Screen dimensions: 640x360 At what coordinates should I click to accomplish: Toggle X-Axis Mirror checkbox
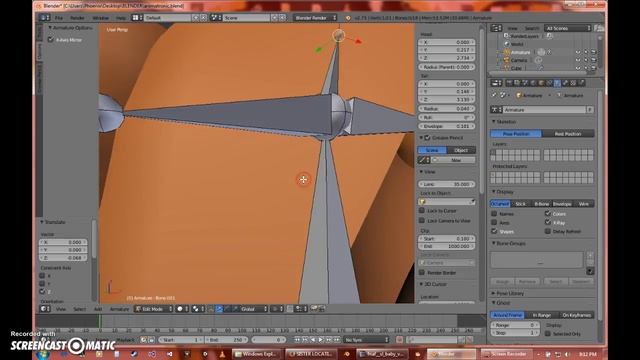(x=51, y=40)
